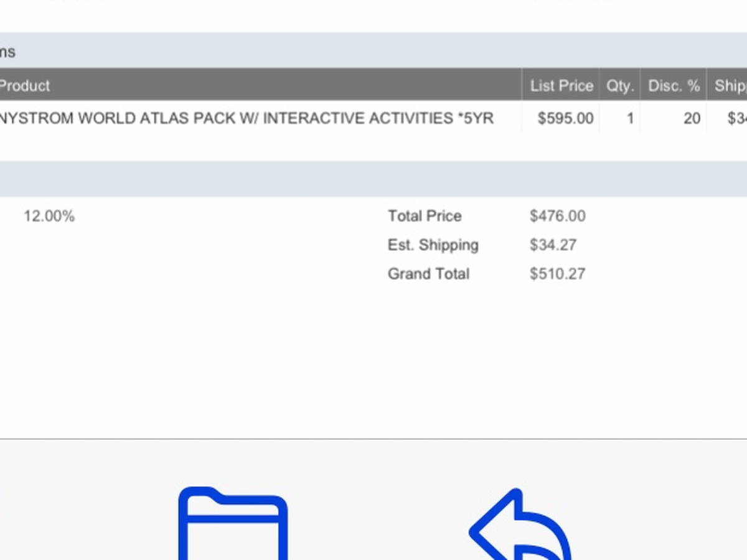Click the Qty. column header
Image resolution: width=747 pixels, height=560 pixels.
coord(619,86)
